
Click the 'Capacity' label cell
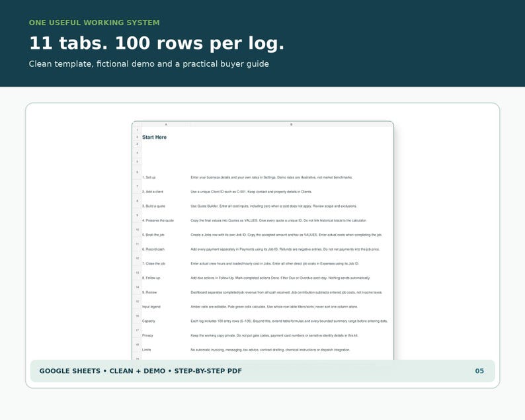pos(149,321)
